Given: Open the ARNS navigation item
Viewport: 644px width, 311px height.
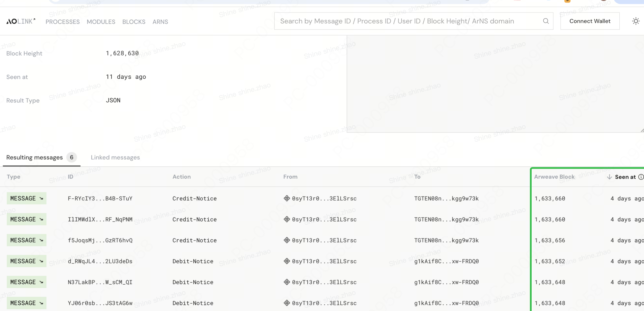Looking at the screenshot, I should pyautogui.click(x=160, y=22).
